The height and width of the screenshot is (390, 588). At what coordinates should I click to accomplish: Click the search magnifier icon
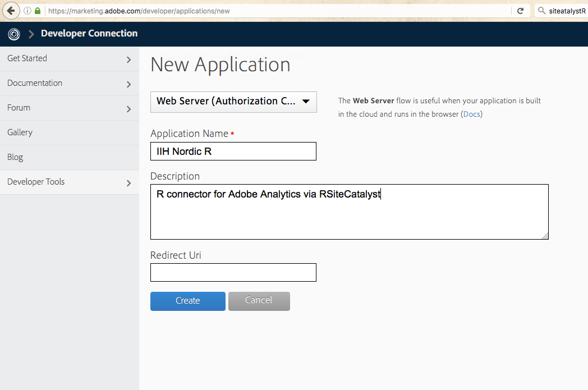pyautogui.click(x=541, y=11)
